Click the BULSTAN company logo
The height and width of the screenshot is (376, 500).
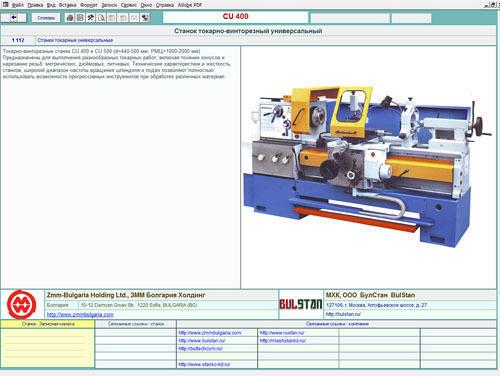coord(301,304)
